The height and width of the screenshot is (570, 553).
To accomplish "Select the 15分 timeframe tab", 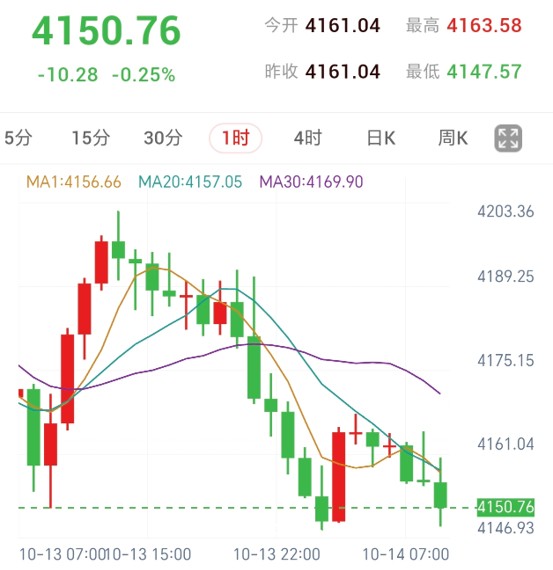I will click(x=91, y=138).
